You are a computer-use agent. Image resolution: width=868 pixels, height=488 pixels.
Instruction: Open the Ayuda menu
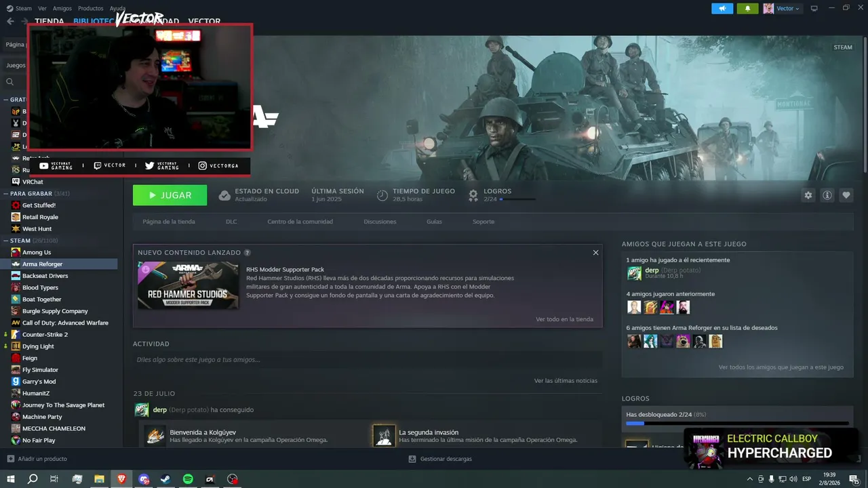click(x=117, y=8)
